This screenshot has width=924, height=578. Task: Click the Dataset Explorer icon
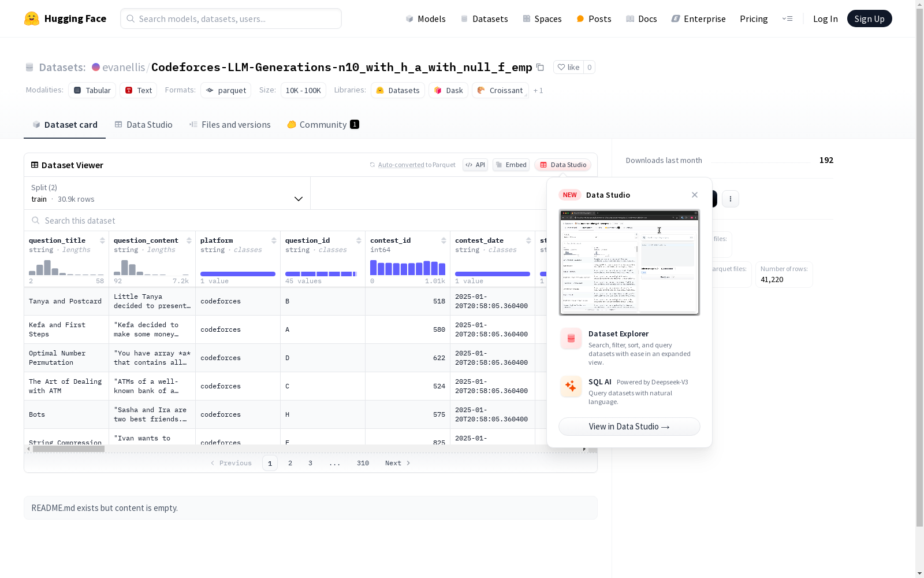click(x=571, y=339)
